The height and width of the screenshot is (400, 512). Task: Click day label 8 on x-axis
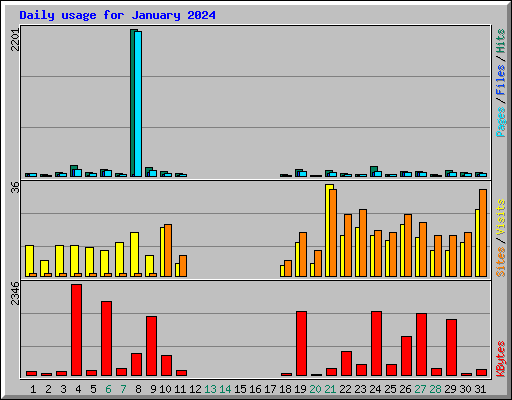[x=138, y=389]
